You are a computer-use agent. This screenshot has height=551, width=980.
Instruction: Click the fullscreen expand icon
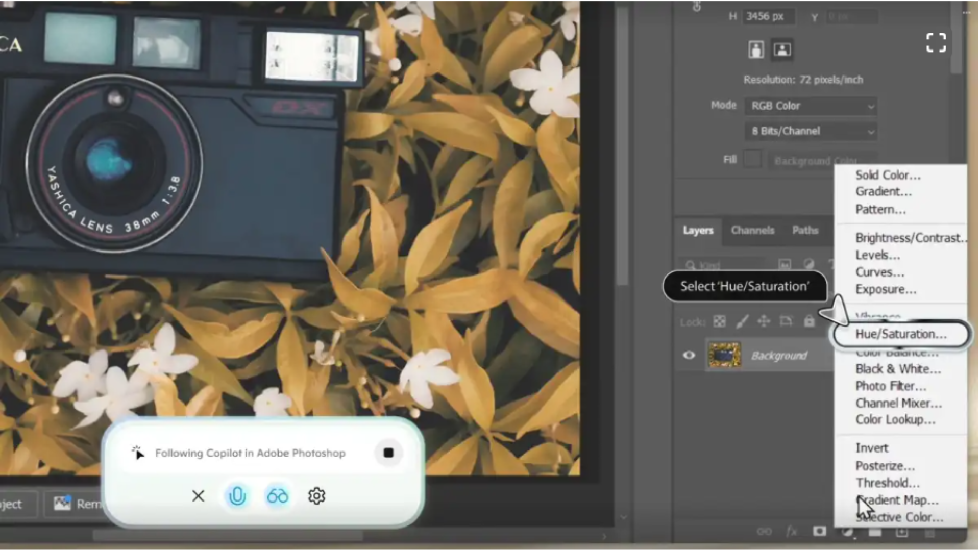(x=936, y=43)
